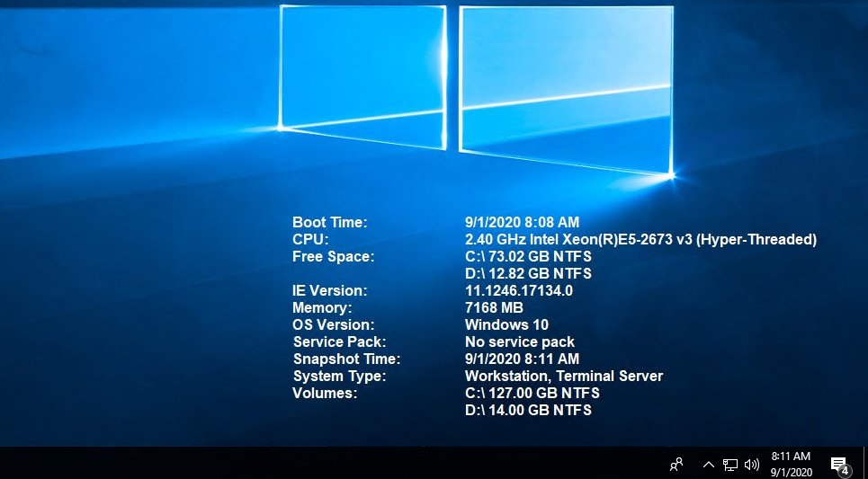Open the taskbar clock showing 8:11 AM
This screenshot has width=868, height=479.
click(x=791, y=464)
